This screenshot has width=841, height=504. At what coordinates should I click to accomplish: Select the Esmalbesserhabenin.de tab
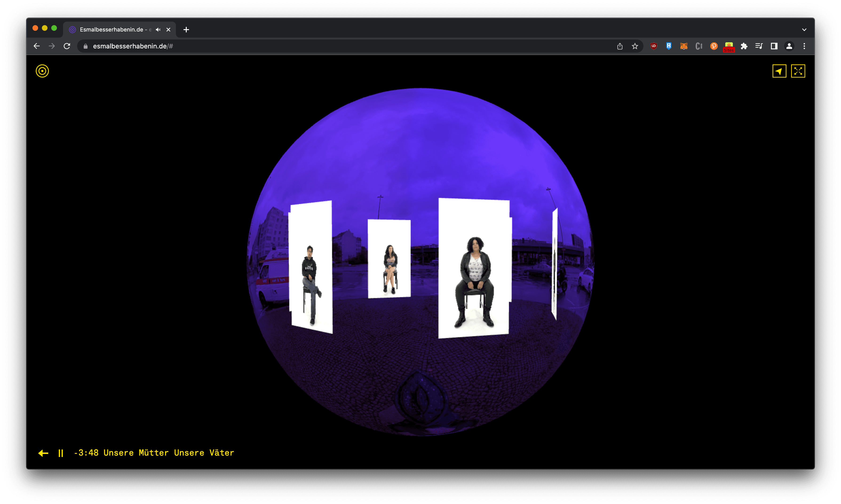112,30
